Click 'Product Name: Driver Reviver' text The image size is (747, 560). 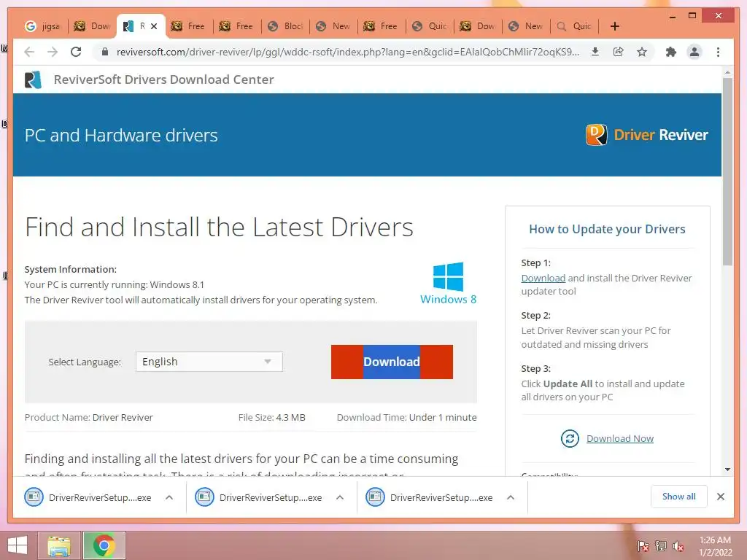click(88, 418)
